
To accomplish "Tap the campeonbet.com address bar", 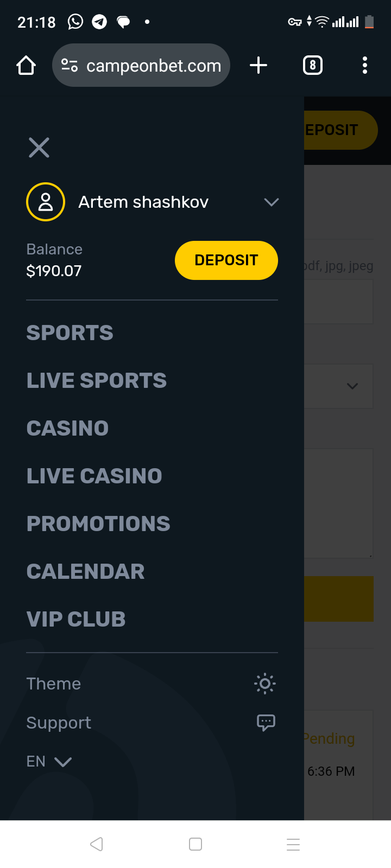I will click(x=141, y=65).
